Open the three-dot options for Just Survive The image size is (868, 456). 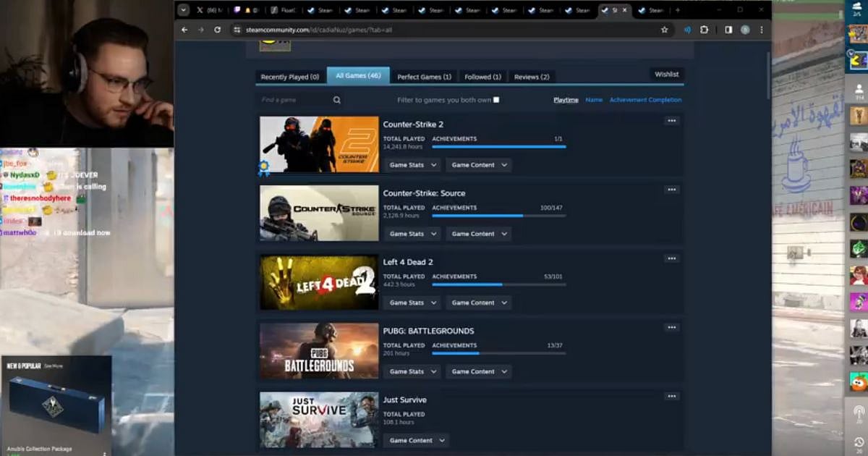(x=672, y=396)
